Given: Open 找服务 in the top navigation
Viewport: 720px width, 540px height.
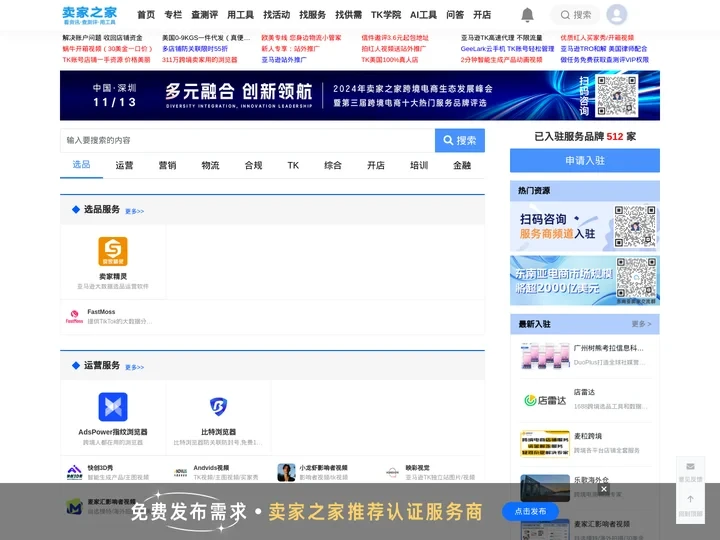Looking at the screenshot, I should [312, 15].
